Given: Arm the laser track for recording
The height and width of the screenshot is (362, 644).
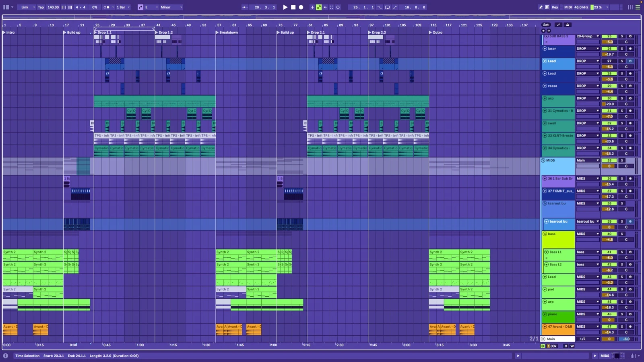Looking at the screenshot, I should pyautogui.click(x=631, y=49).
